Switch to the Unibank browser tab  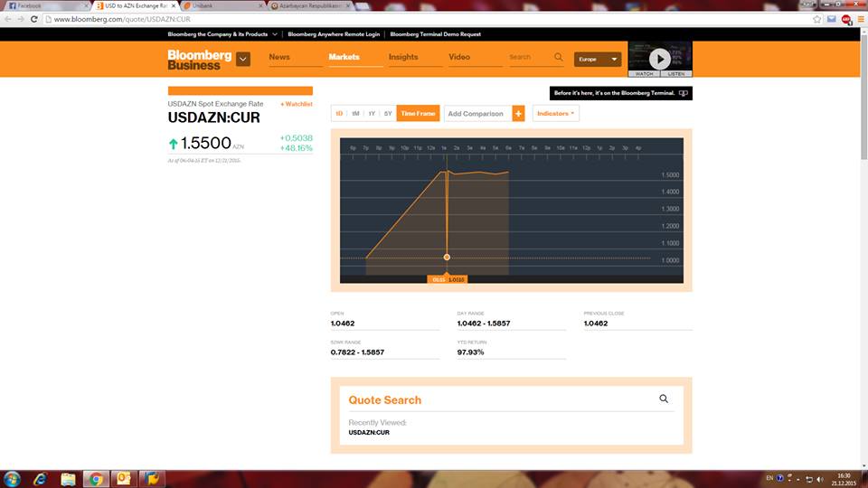[222, 5]
